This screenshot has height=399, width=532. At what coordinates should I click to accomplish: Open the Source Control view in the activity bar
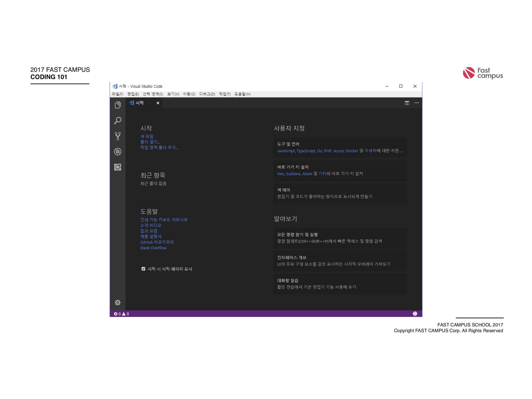tap(118, 136)
